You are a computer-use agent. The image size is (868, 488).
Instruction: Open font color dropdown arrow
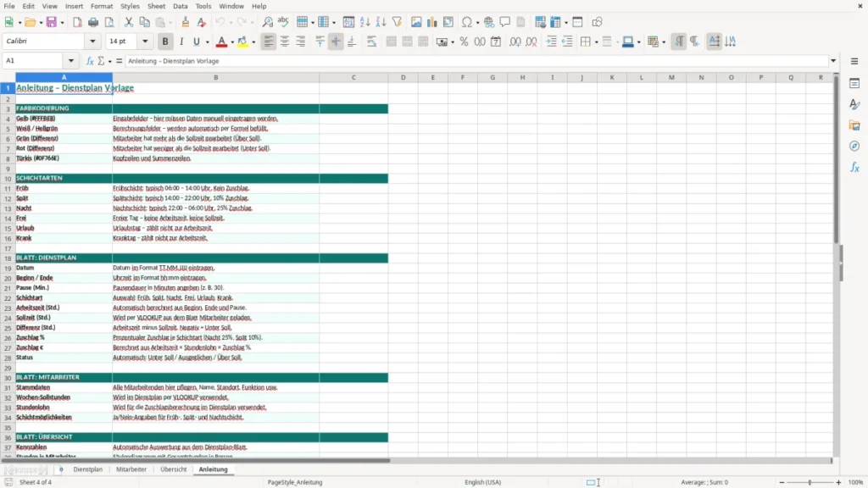(x=232, y=42)
